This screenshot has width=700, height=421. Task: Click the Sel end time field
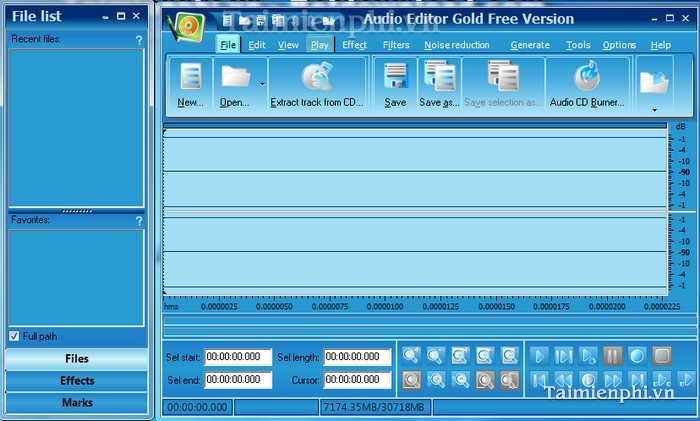pyautogui.click(x=238, y=379)
